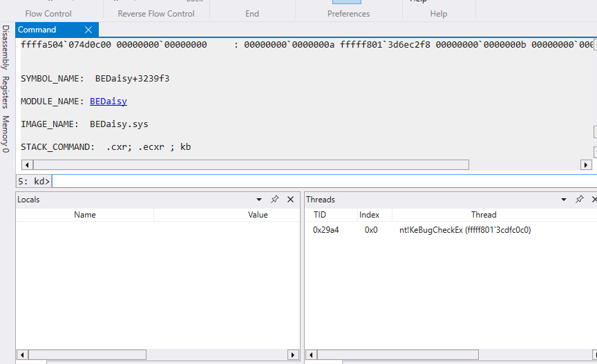Click the Reverse Flow Control group label

pos(156,14)
